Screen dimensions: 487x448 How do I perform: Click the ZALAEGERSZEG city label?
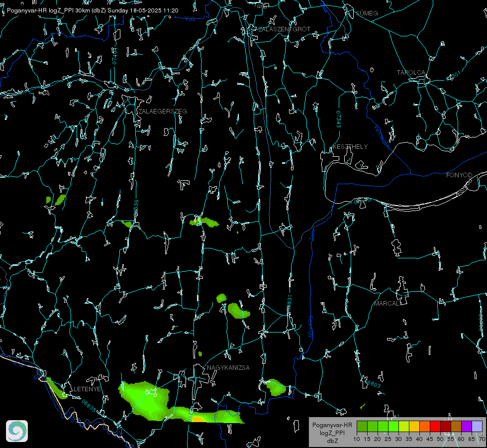tap(163, 112)
